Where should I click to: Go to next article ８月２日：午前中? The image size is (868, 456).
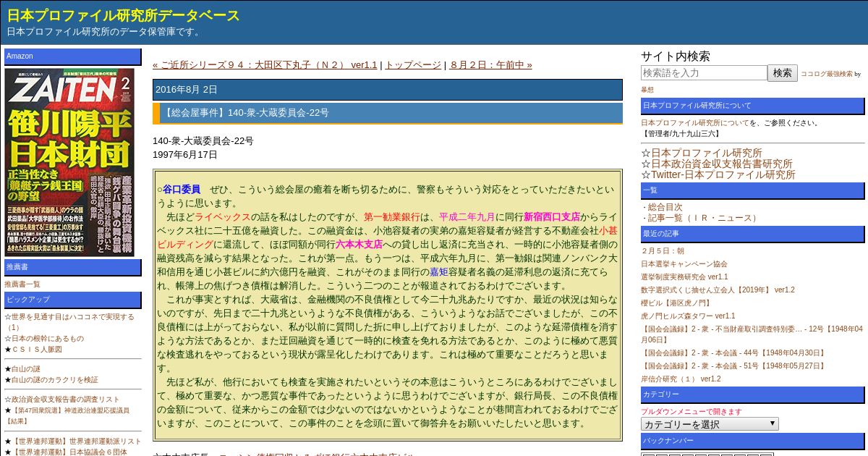click(x=490, y=65)
